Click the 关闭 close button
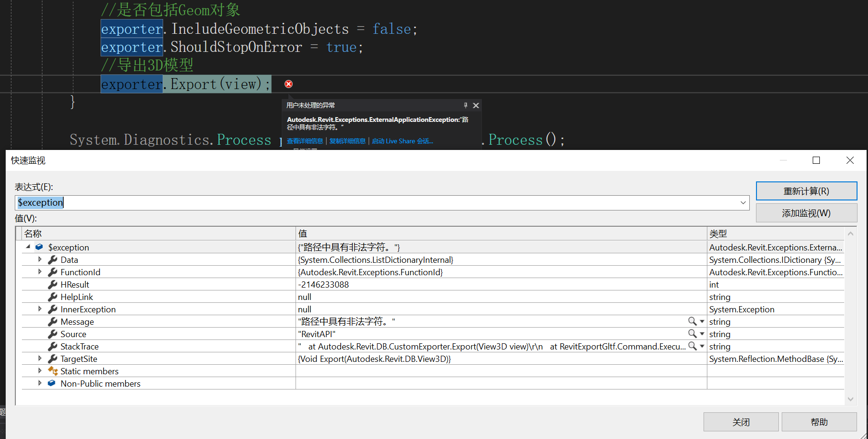 pos(741,422)
